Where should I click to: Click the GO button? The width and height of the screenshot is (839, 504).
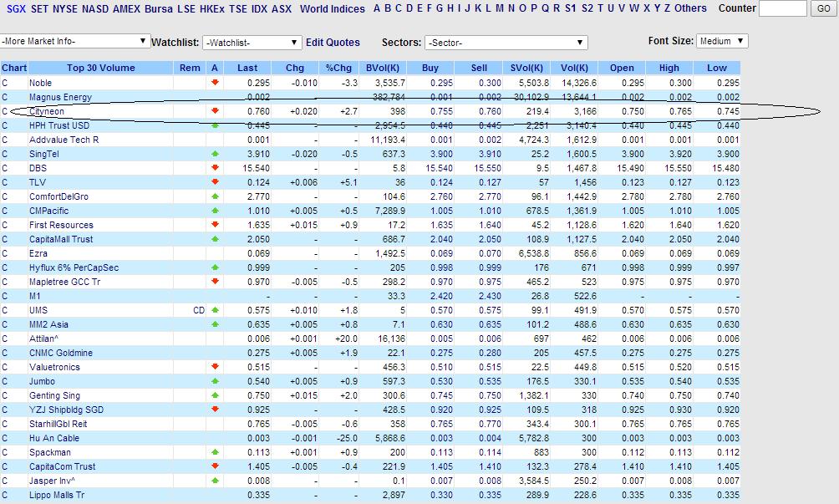point(823,8)
